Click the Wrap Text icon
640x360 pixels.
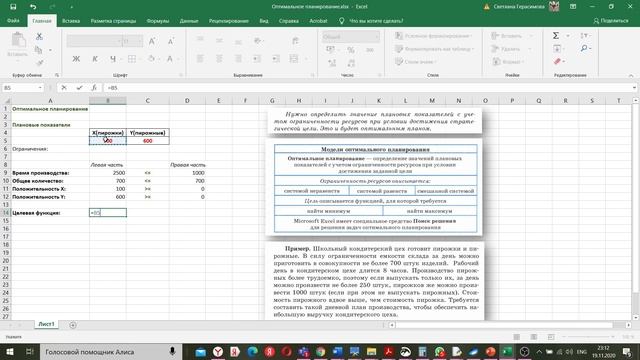click(295, 40)
